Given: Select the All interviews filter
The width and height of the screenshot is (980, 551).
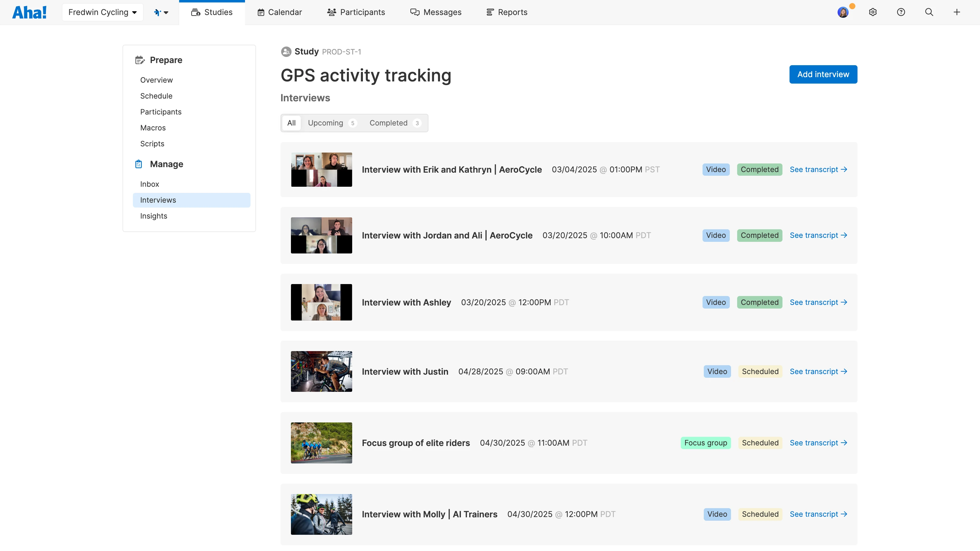Looking at the screenshot, I should coord(292,123).
